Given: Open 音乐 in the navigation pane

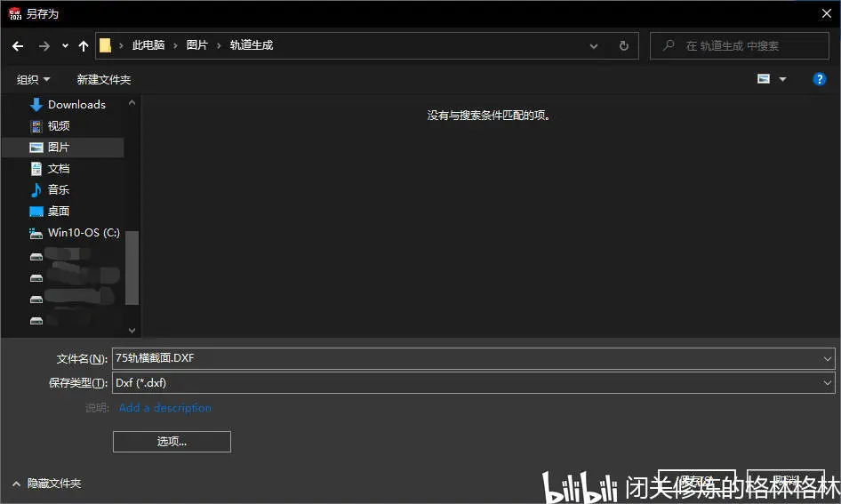Looking at the screenshot, I should (59, 190).
